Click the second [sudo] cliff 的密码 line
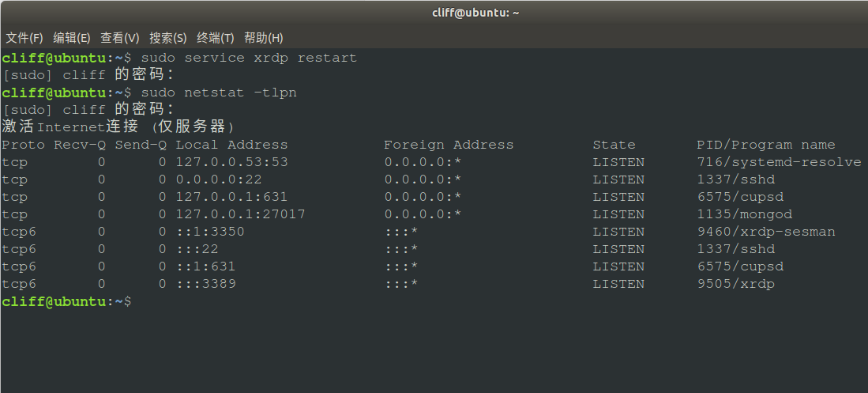Screen dimensions: 868x393 point(88,110)
